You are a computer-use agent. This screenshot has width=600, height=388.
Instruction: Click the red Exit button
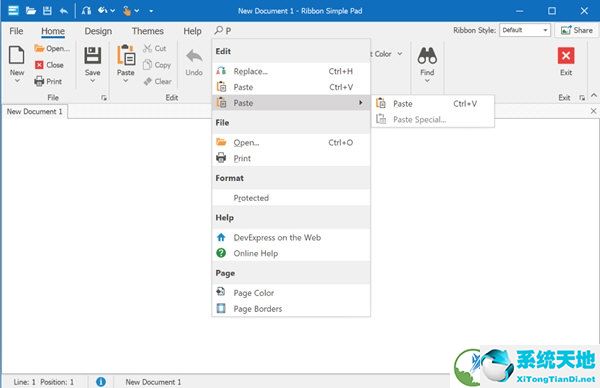pos(566,62)
